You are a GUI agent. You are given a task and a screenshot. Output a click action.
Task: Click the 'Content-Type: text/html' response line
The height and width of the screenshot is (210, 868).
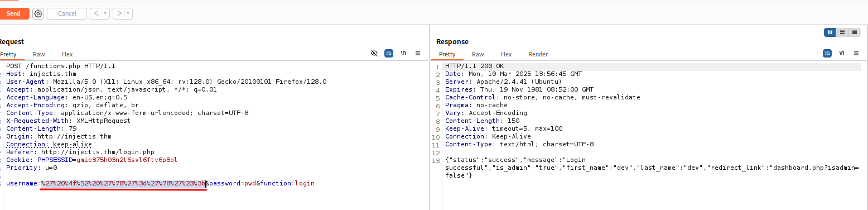(519, 144)
